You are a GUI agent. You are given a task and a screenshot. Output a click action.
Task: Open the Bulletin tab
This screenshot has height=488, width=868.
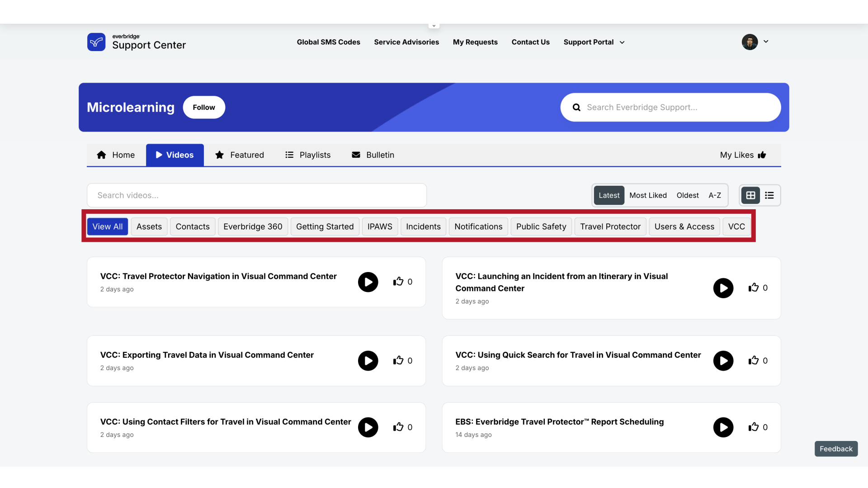[373, 155]
